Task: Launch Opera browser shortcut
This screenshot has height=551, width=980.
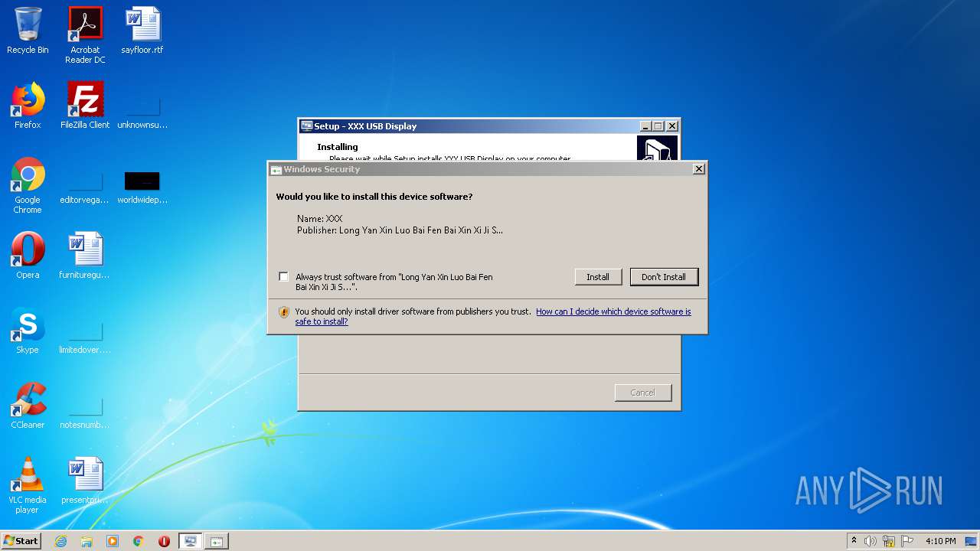Action: (28, 256)
